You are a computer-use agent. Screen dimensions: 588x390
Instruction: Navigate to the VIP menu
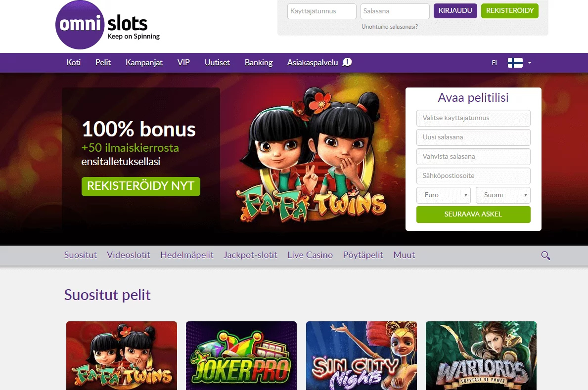click(x=183, y=62)
